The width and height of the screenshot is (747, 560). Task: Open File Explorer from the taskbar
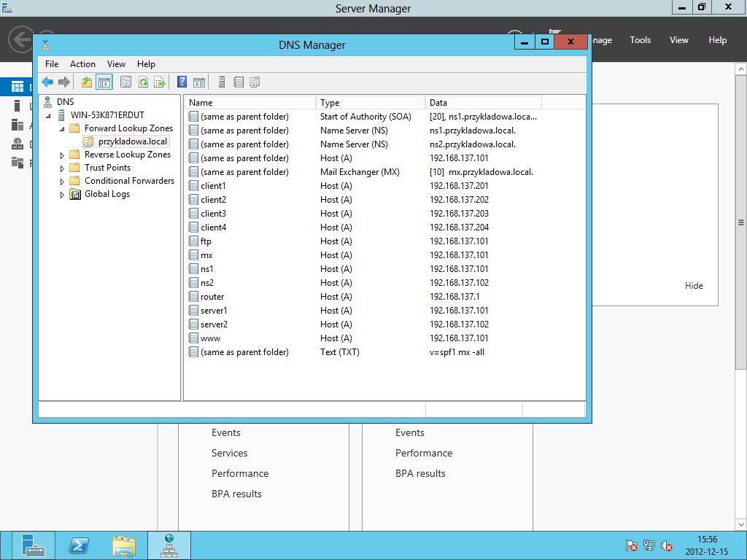(124, 545)
